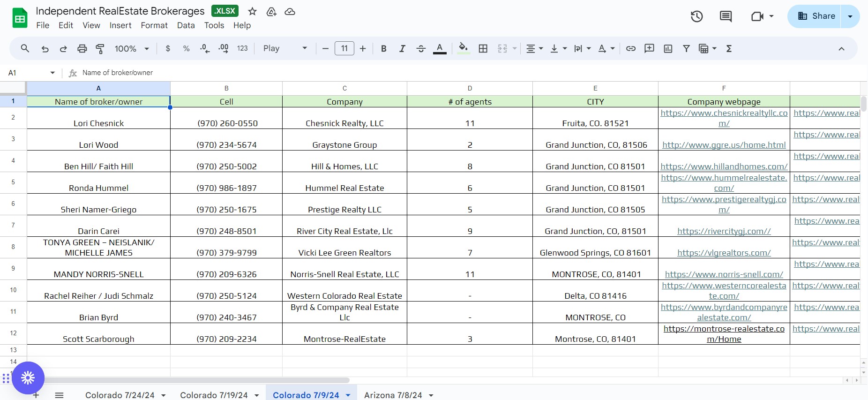This screenshot has height=400, width=868.
Task: Open the vlgrealtors.com link
Action: [724, 253]
